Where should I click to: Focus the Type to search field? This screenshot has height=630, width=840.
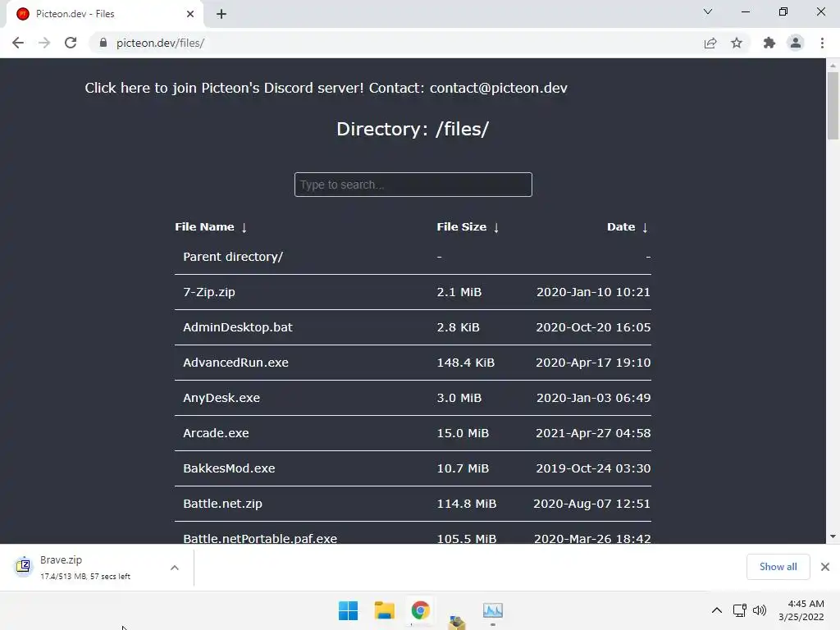(x=413, y=185)
